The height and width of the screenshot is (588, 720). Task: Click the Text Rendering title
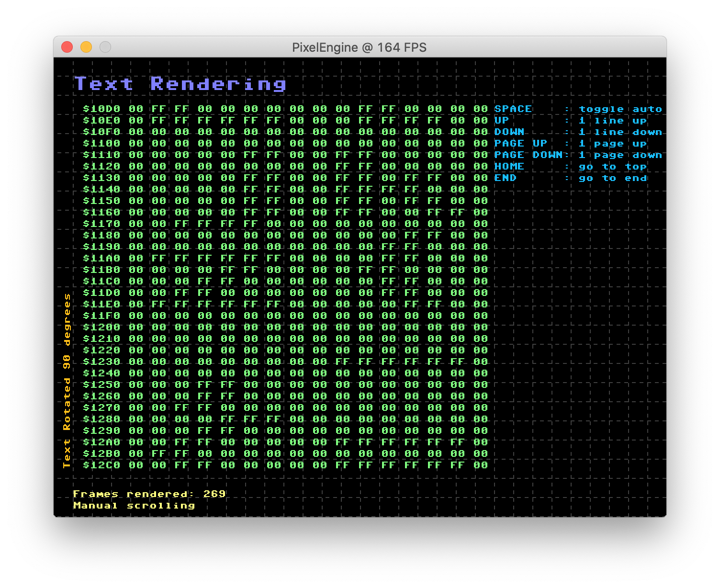point(180,84)
